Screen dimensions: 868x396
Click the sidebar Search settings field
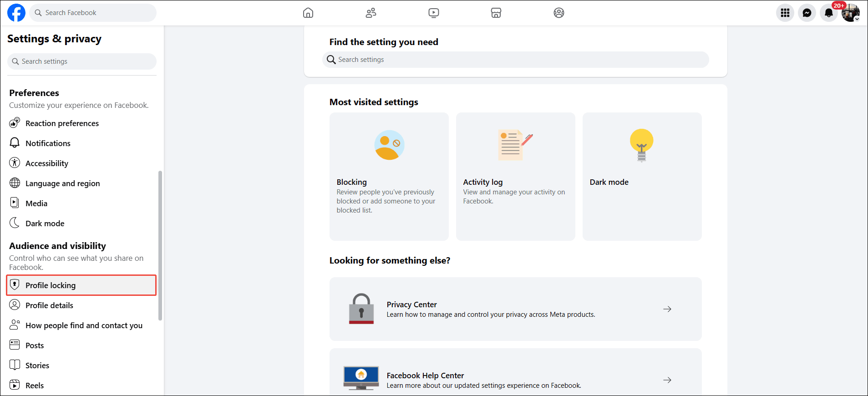point(82,61)
